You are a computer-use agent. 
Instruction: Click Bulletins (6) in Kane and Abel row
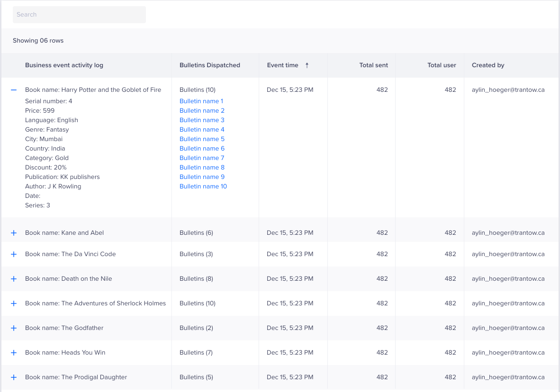click(x=196, y=233)
